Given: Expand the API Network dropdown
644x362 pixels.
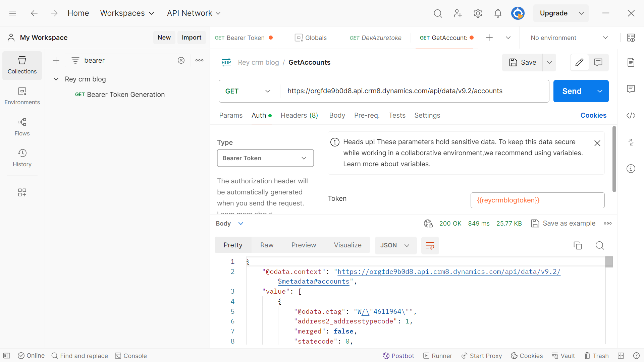Looking at the screenshot, I should 194,13.
